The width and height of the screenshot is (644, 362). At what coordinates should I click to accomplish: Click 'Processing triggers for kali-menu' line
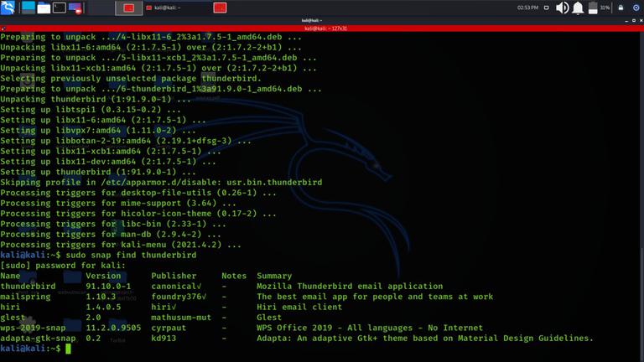pyautogui.click(x=121, y=245)
